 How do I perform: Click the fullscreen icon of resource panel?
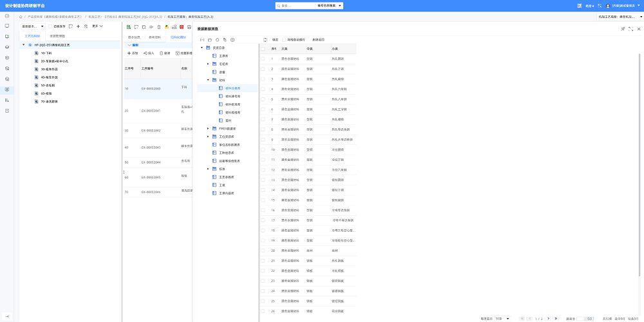(631, 29)
